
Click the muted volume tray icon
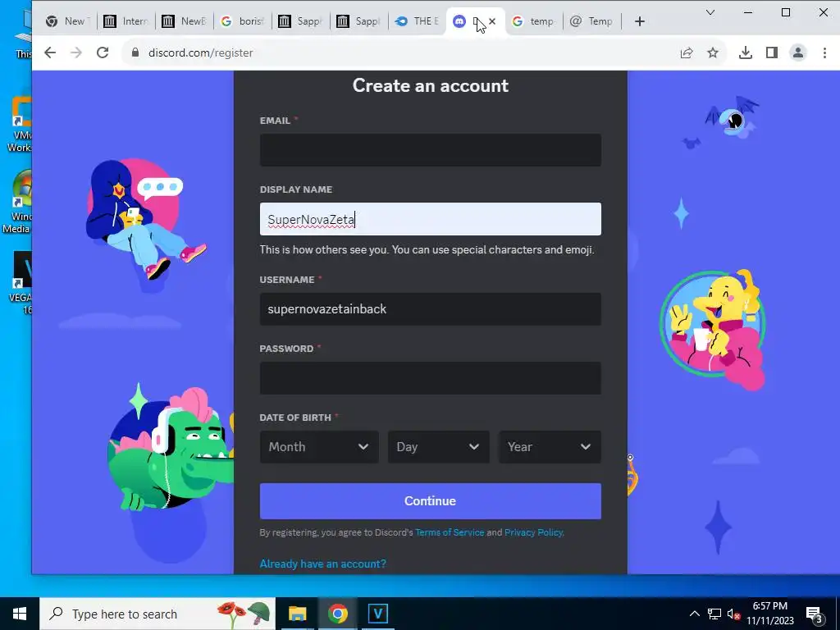point(733,614)
